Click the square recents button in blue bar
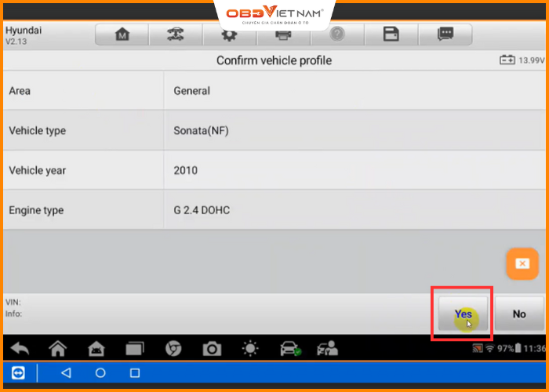This screenshot has height=392, width=549. 135,372
